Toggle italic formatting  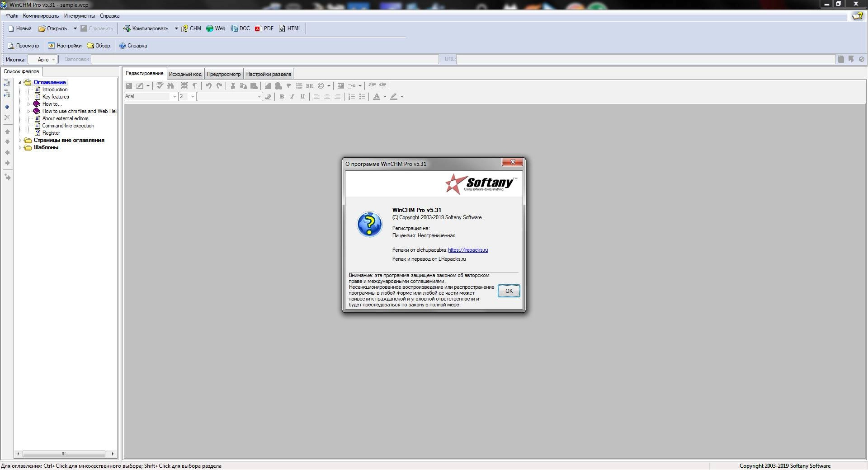292,97
